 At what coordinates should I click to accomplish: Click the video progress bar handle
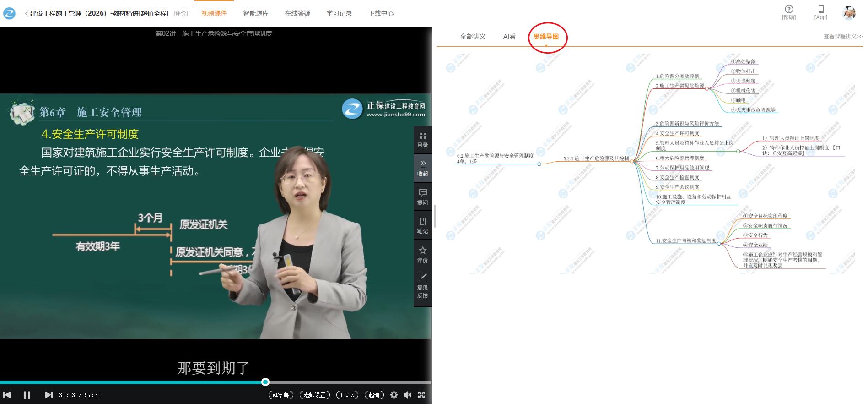click(265, 382)
